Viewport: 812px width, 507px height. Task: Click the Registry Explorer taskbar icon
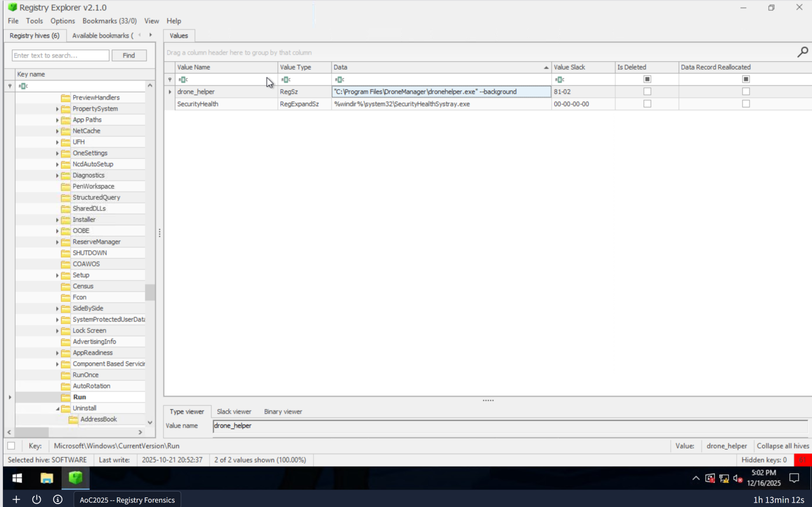(x=75, y=478)
